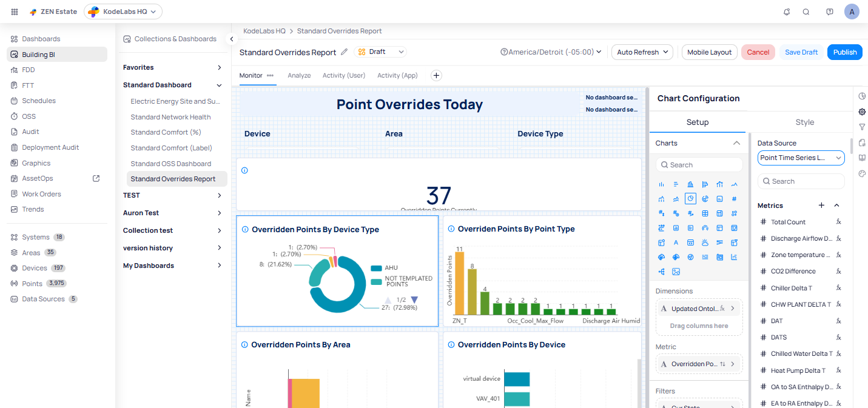Switch to the Analyze tab

pyautogui.click(x=299, y=76)
